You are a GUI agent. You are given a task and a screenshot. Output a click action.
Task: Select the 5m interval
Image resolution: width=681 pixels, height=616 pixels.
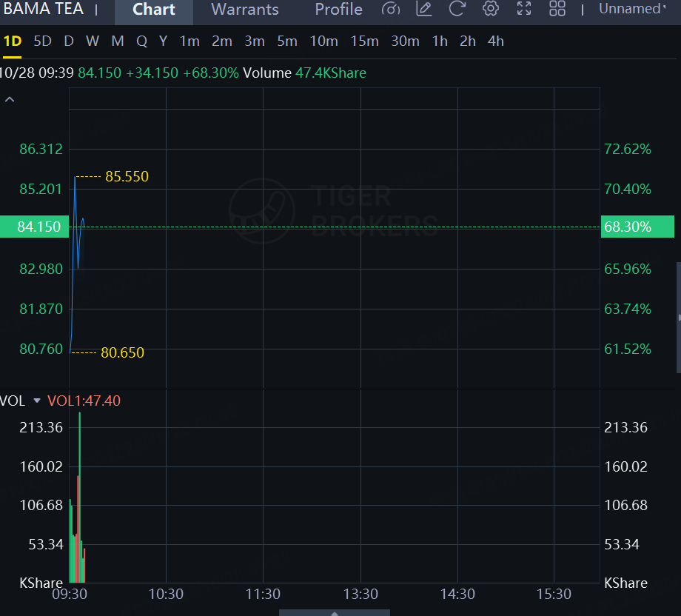pyautogui.click(x=287, y=41)
